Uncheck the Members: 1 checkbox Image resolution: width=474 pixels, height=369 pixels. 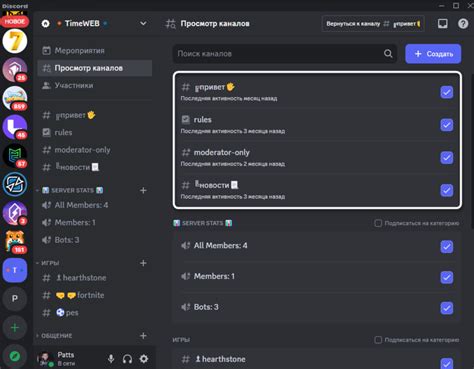[447, 277]
